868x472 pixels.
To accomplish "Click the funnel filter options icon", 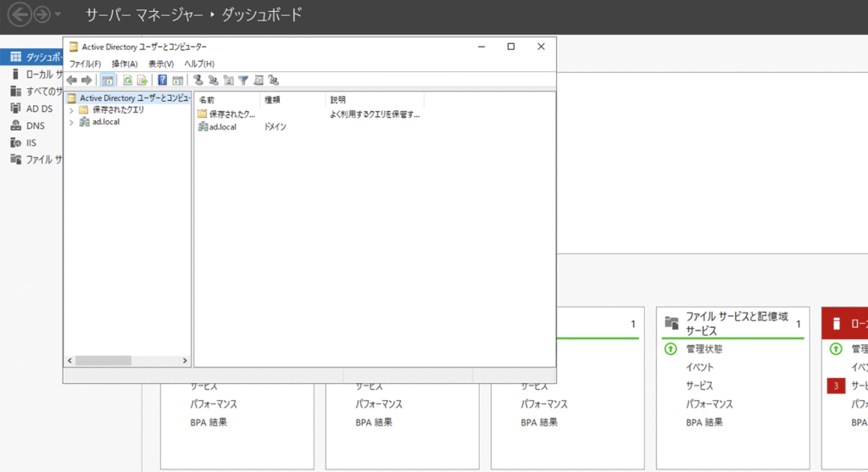I will pos(243,81).
